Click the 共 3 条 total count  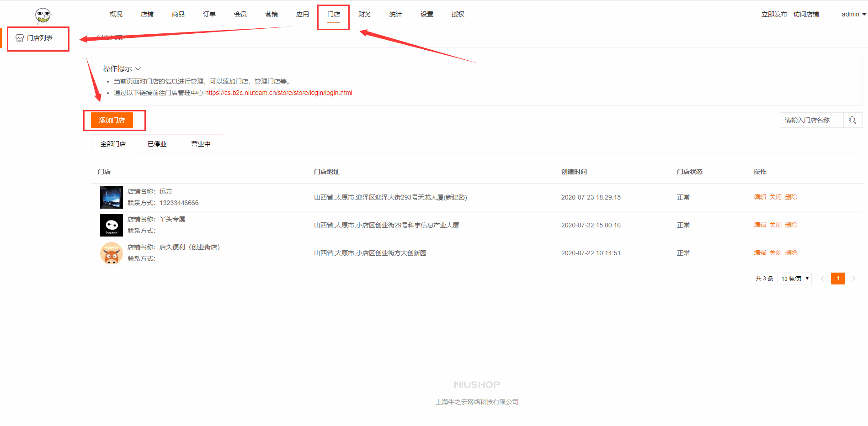(x=764, y=279)
